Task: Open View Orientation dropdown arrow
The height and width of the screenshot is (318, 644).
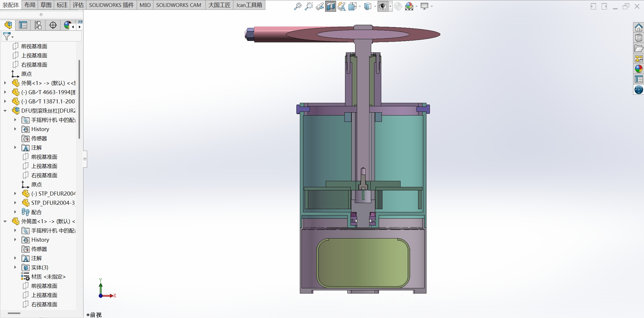Action: pos(360,6)
